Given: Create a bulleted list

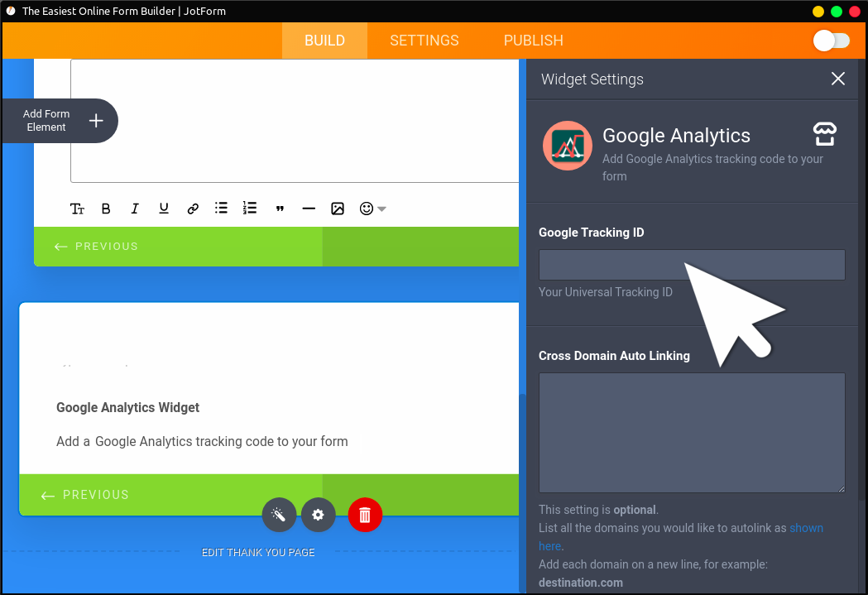Looking at the screenshot, I should click(x=221, y=208).
